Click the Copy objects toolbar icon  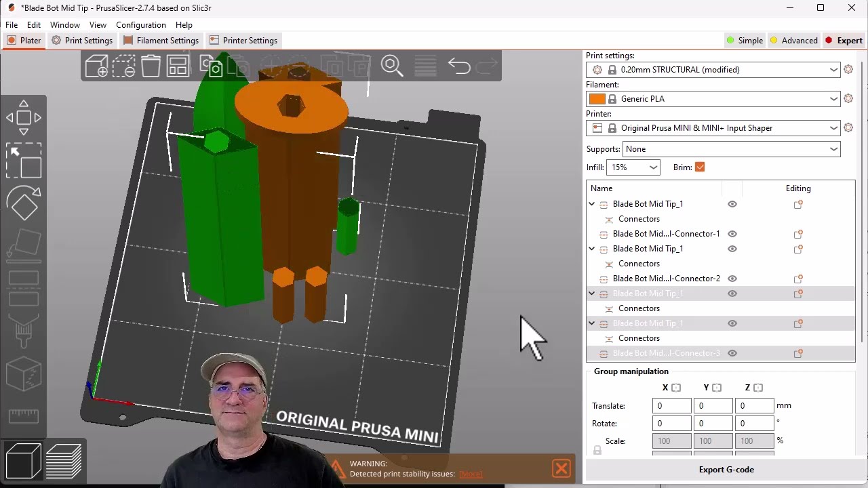point(212,66)
